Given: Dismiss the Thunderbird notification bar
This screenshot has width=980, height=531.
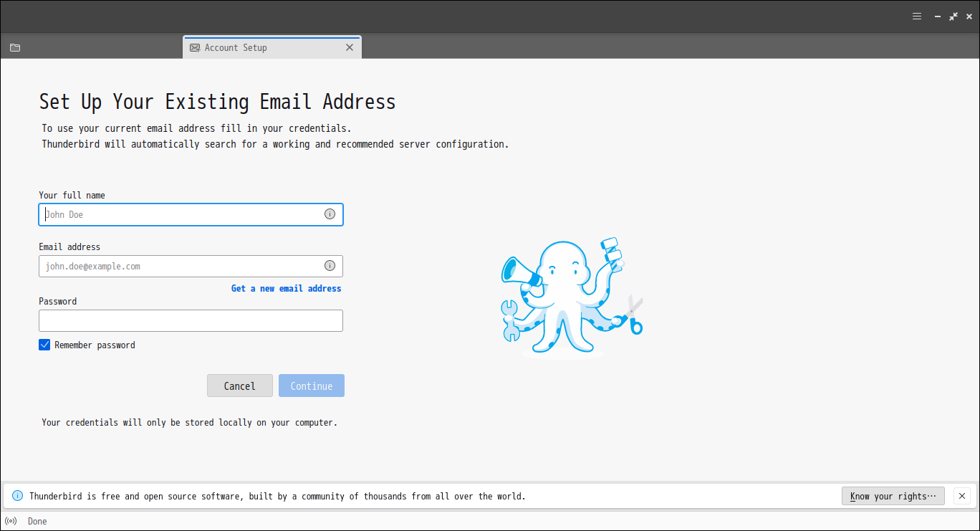Looking at the screenshot, I should pyautogui.click(x=962, y=496).
